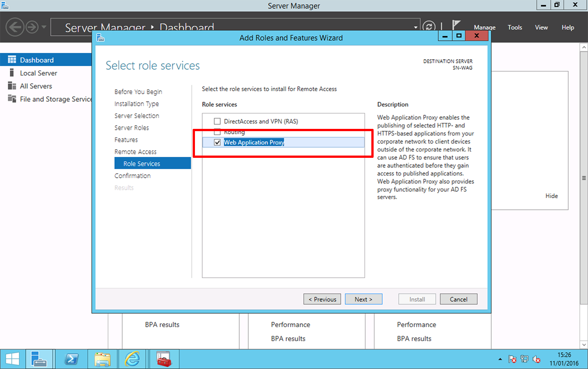Open Local Server in Server Manager sidebar
Screen dimensions: 588x369
tap(38, 73)
